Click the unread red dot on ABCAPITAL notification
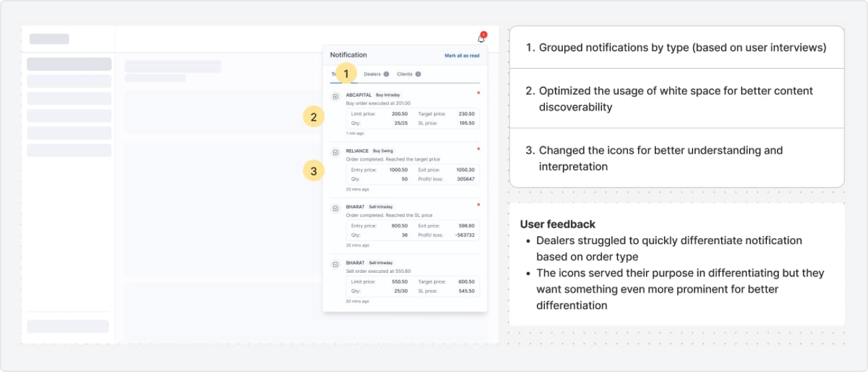Viewport: 868px width, 372px height. (x=478, y=92)
